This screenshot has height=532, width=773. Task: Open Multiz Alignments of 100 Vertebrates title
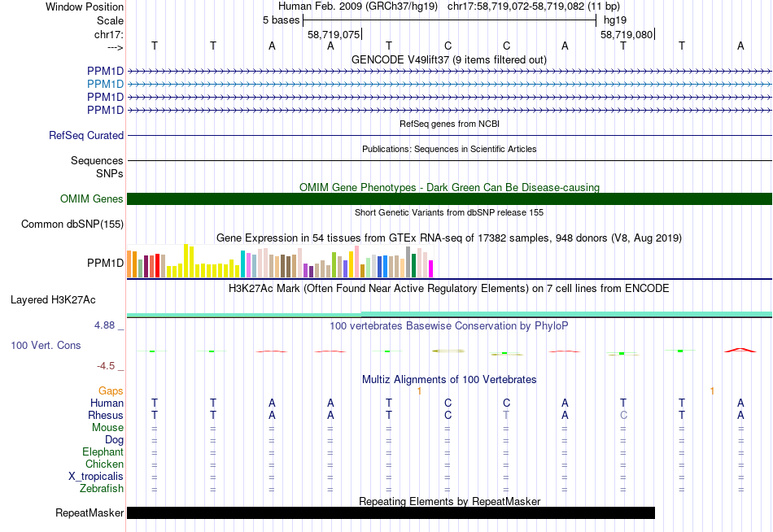pyautogui.click(x=449, y=380)
